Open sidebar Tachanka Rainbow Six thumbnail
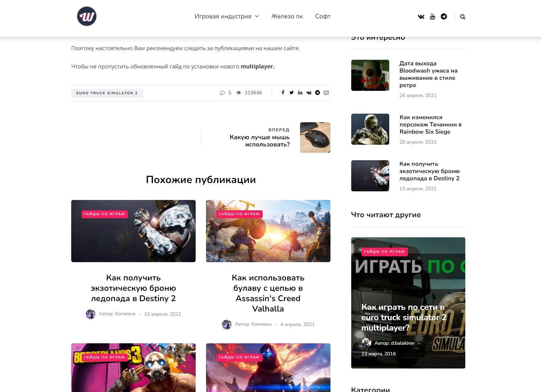 click(370, 129)
